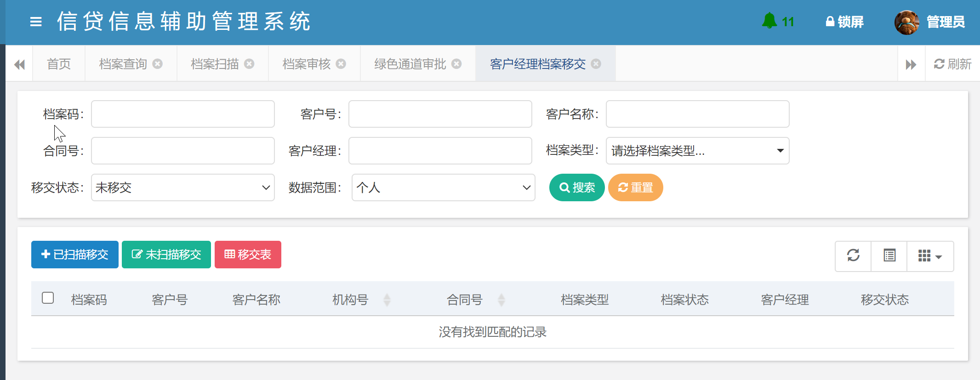Tick the select-all checkbox in table header

[x=48, y=298]
